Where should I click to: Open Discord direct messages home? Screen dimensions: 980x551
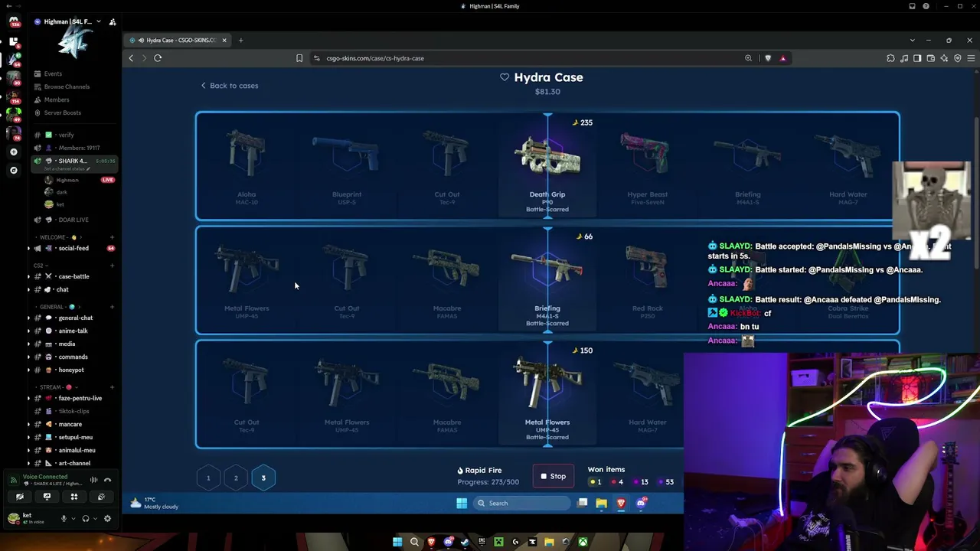tap(14, 23)
